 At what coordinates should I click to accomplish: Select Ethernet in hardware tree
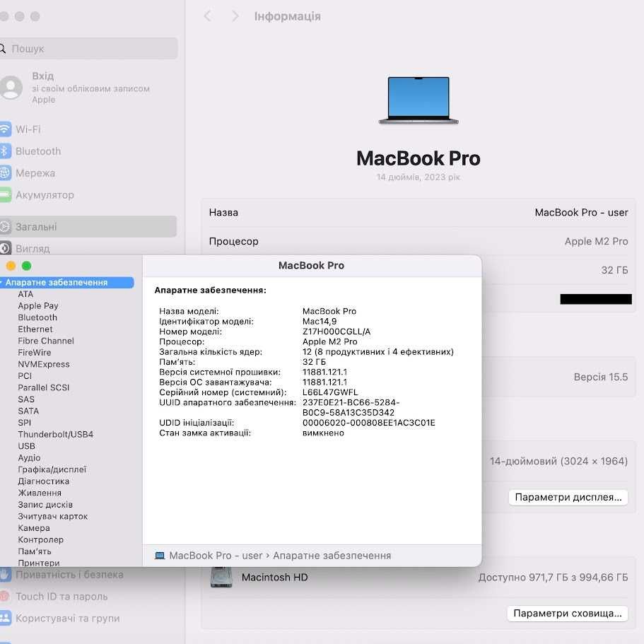pyautogui.click(x=35, y=329)
